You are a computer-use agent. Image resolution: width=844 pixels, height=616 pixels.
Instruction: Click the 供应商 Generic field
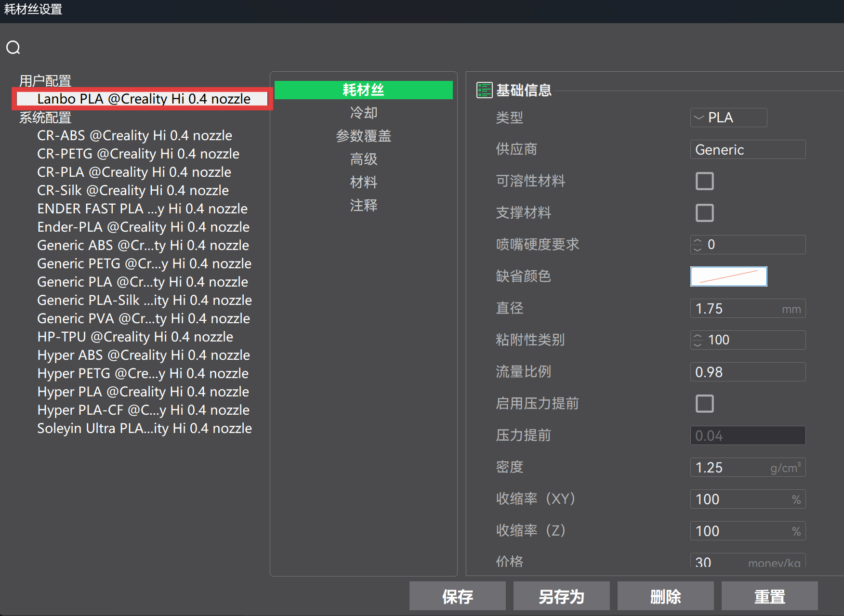pyautogui.click(x=748, y=149)
